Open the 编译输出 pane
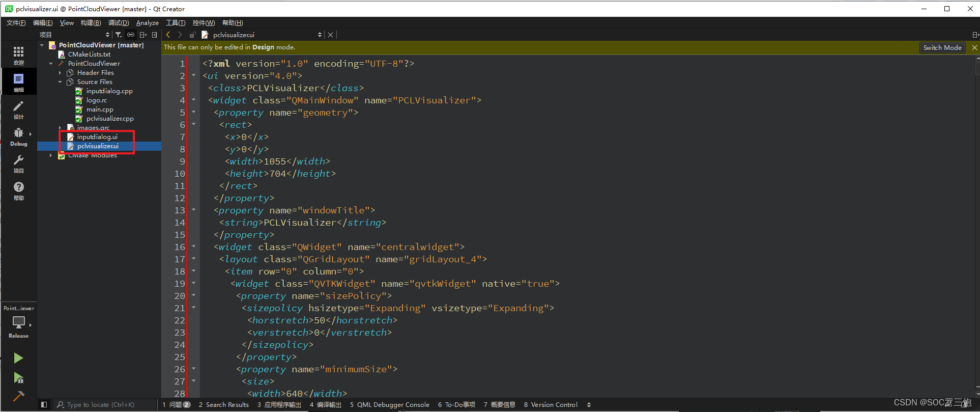 325,405
